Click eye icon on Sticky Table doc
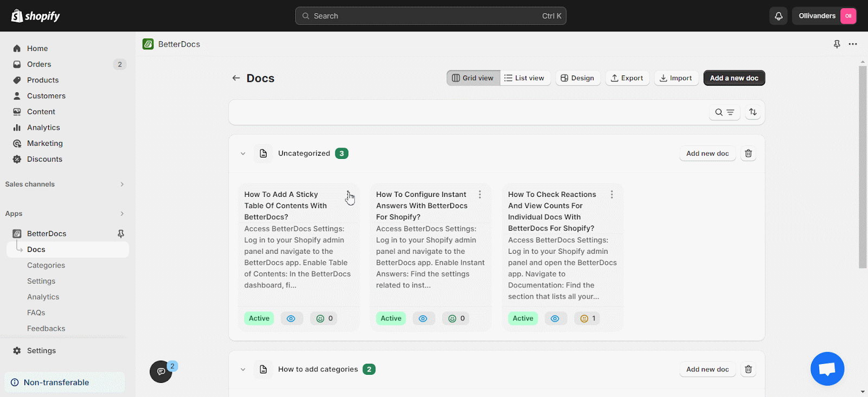This screenshot has height=397, width=868. (291, 318)
